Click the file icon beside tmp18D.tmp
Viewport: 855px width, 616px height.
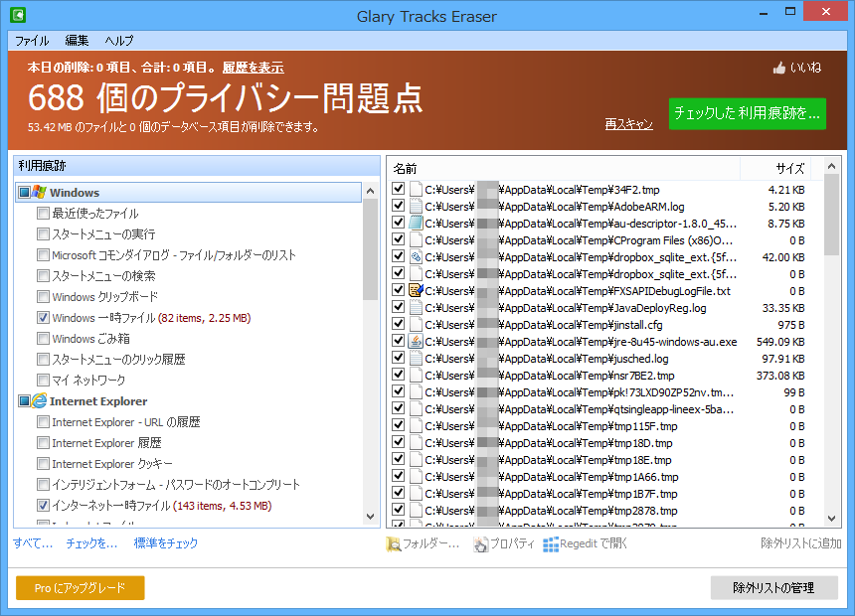pos(416,443)
